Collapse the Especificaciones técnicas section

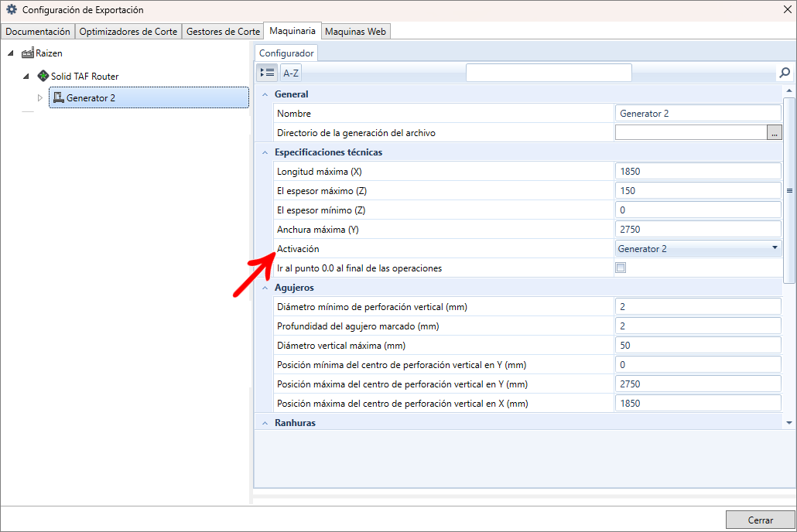pos(265,152)
